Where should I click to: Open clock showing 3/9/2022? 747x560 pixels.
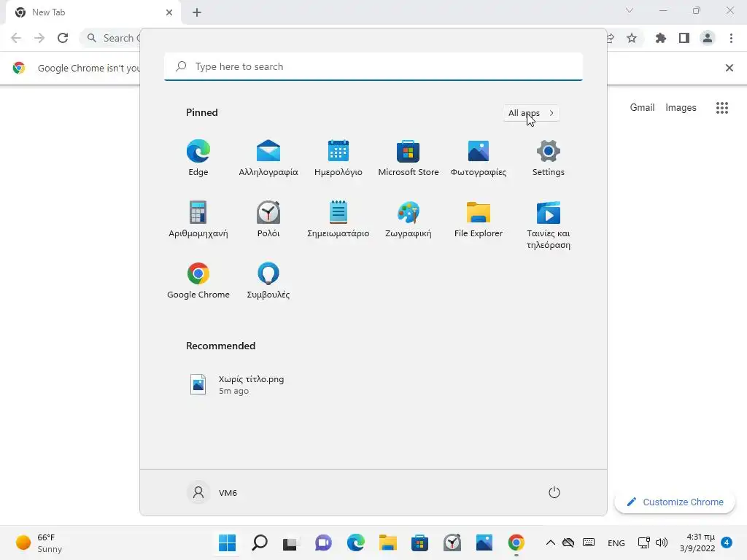pos(697,542)
